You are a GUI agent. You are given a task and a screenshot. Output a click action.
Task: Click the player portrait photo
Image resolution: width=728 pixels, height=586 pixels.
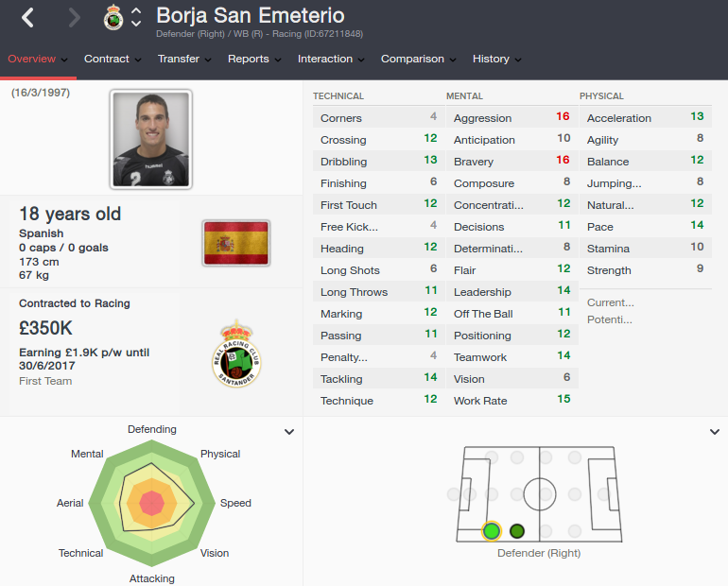151,139
